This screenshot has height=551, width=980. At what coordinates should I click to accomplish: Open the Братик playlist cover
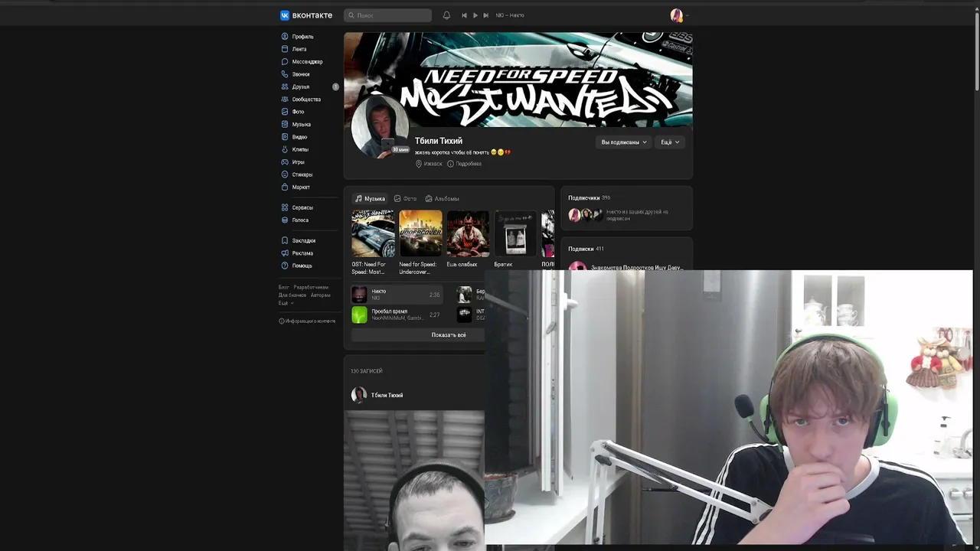tap(515, 233)
